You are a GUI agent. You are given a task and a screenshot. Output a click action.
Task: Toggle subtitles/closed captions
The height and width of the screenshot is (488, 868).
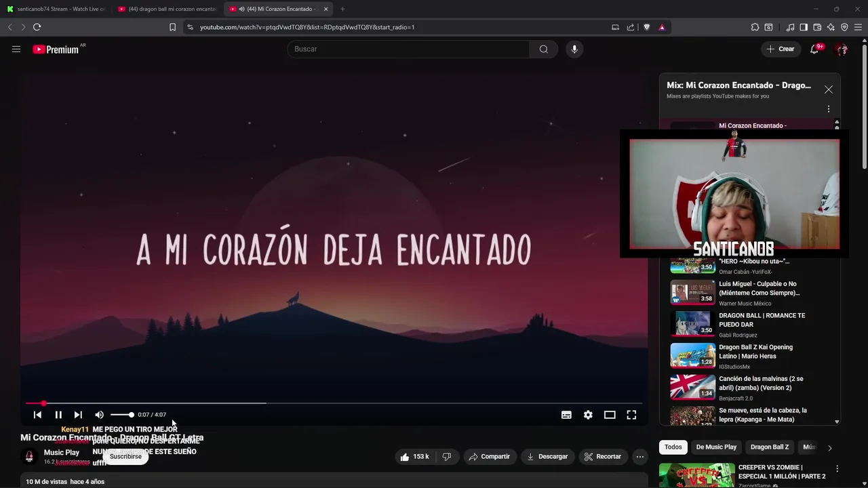coord(566,415)
